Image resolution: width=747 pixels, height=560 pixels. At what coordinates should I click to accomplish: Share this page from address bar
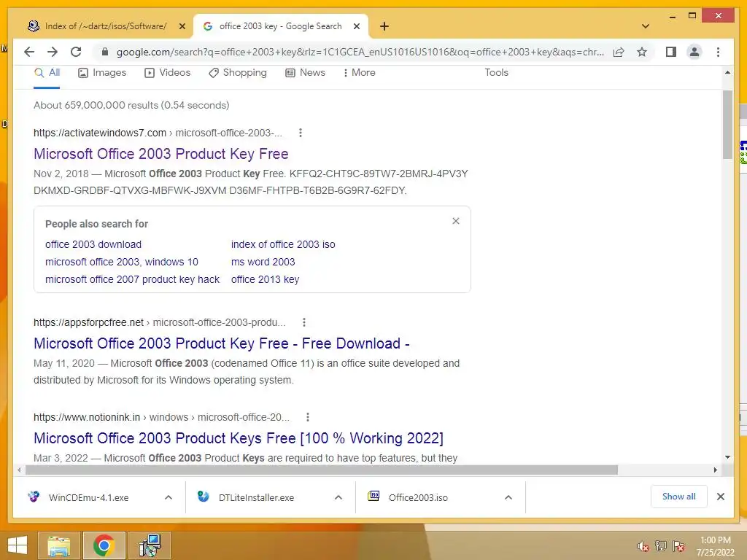(619, 52)
